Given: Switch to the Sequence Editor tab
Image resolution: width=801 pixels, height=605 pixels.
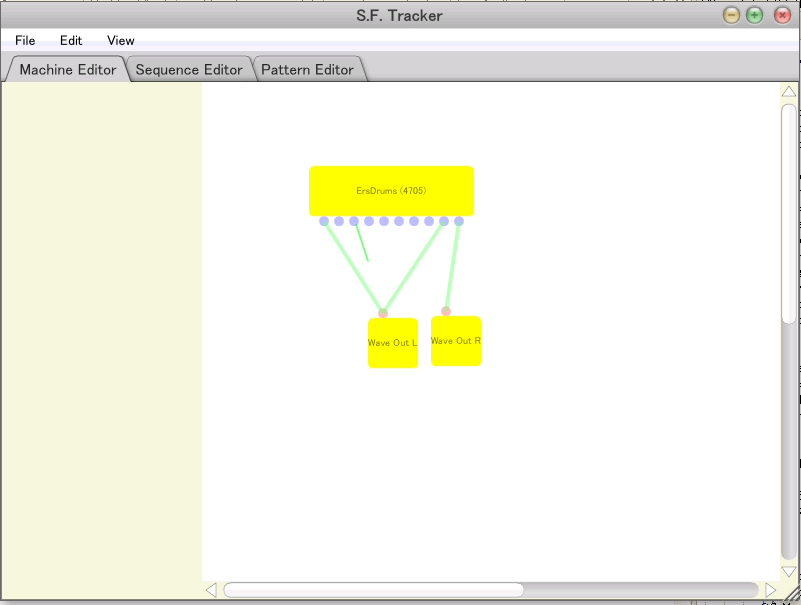Looking at the screenshot, I should [189, 69].
